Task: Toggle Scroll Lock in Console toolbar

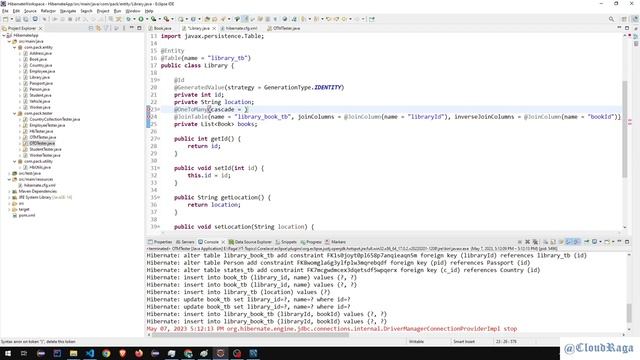Action: tap(553, 242)
